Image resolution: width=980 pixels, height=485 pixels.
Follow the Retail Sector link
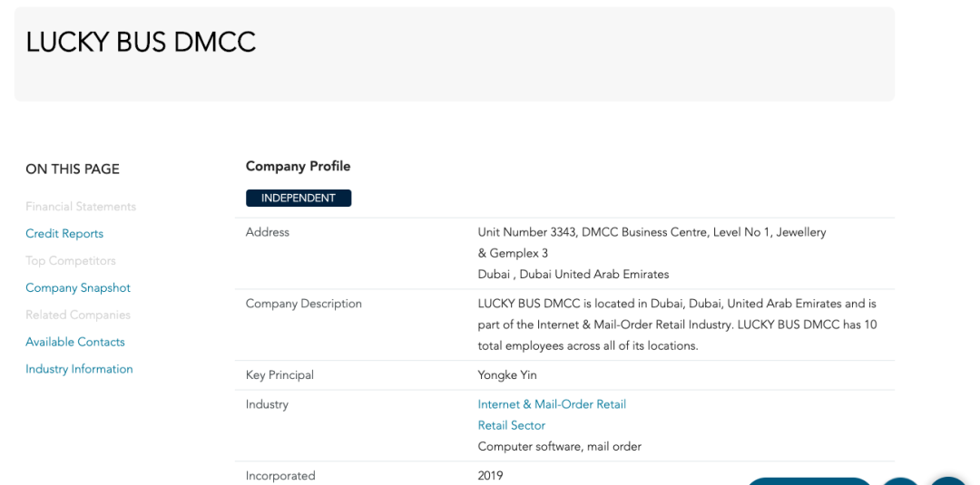[511, 426]
